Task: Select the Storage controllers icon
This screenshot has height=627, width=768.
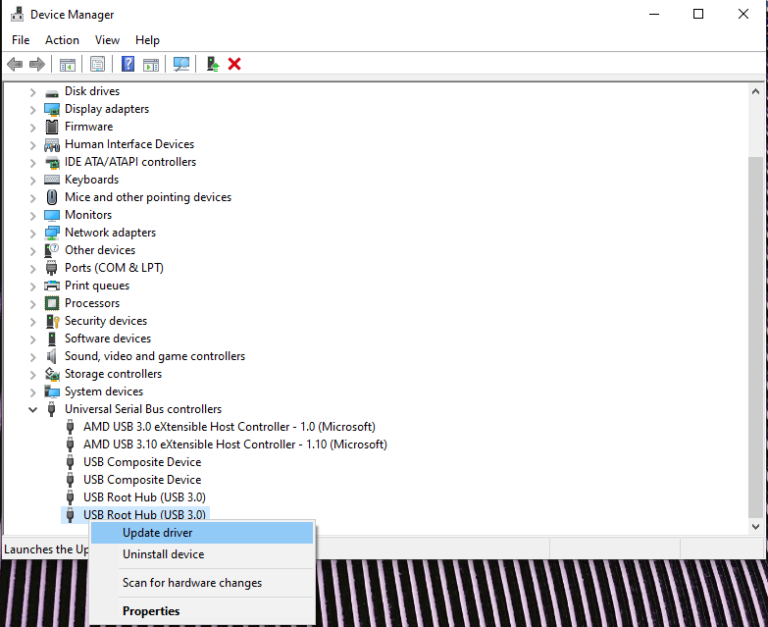Action: click(52, 374)
